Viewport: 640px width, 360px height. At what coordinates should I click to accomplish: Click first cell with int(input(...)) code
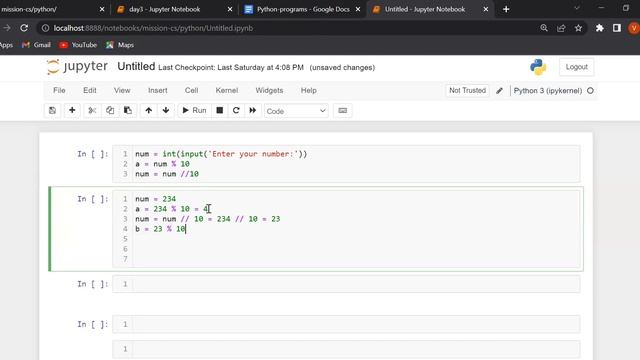tap(346, 164)
